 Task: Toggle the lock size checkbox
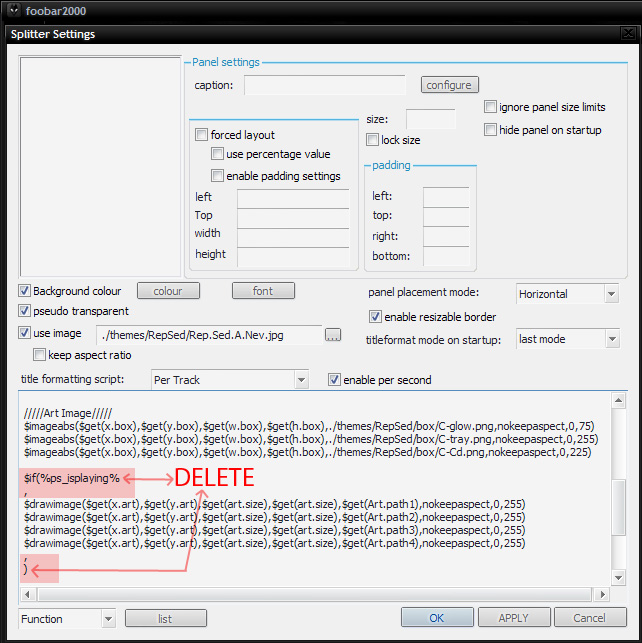(x=372, y=140)
